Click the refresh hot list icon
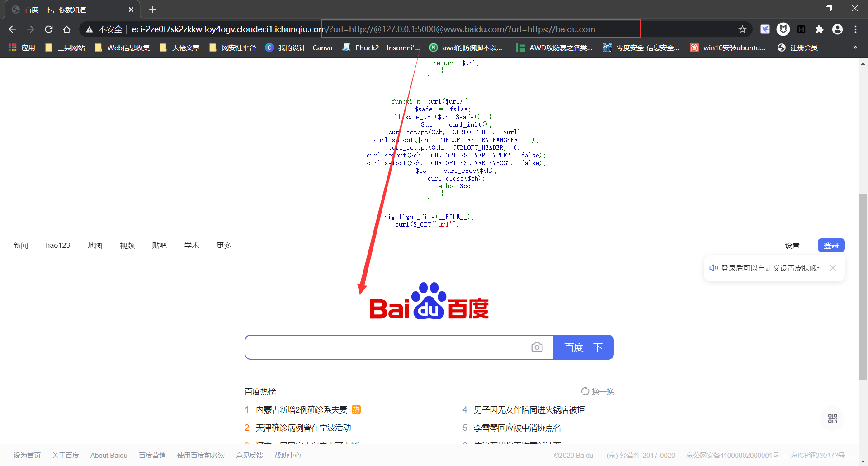868x466 pixels. click(585, 391)
